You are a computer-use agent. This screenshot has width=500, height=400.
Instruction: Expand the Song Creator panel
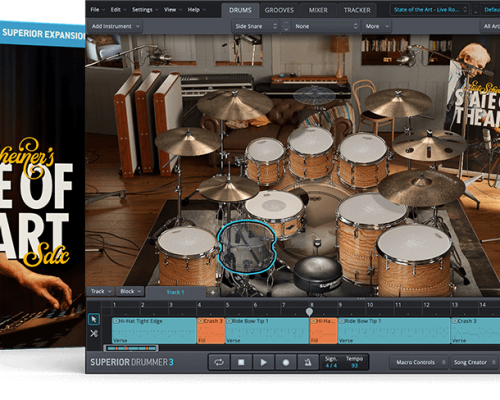(474, 362)
